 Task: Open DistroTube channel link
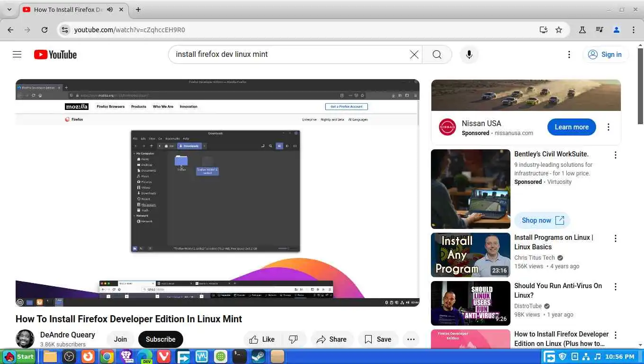pos(528,306)
